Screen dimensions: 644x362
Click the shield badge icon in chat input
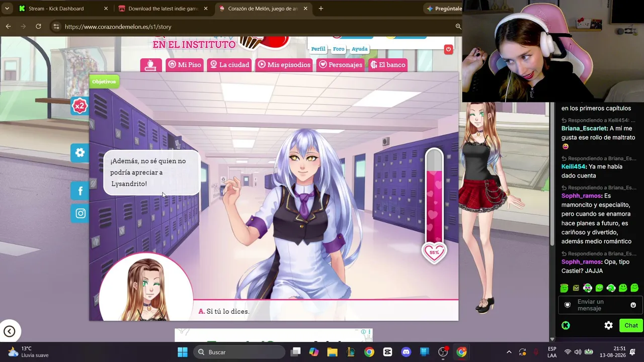coord(568,305)
